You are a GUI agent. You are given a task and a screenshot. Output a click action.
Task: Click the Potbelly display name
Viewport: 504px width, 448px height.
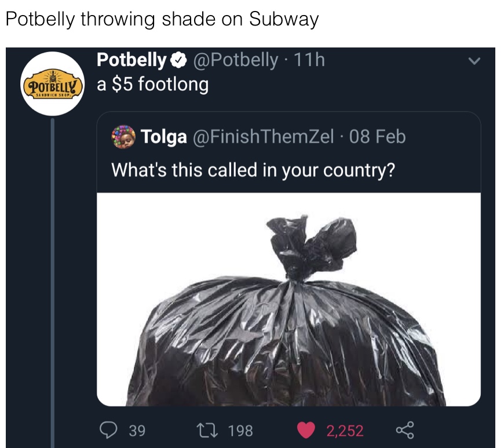point(132,60)
